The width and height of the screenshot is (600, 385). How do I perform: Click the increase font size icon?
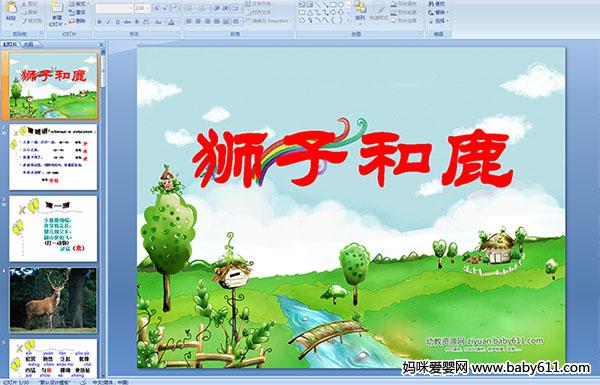(x=157, y=8)
